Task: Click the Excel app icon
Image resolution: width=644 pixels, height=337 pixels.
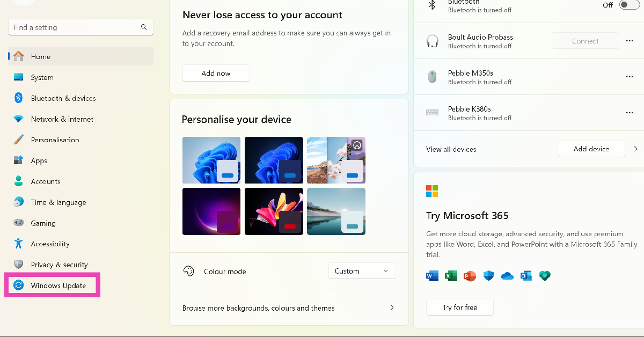Action: click(x=451, y=276)
